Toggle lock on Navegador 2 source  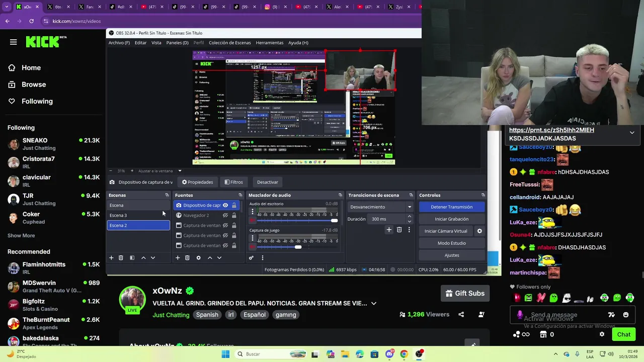click(x=234, y=215)
